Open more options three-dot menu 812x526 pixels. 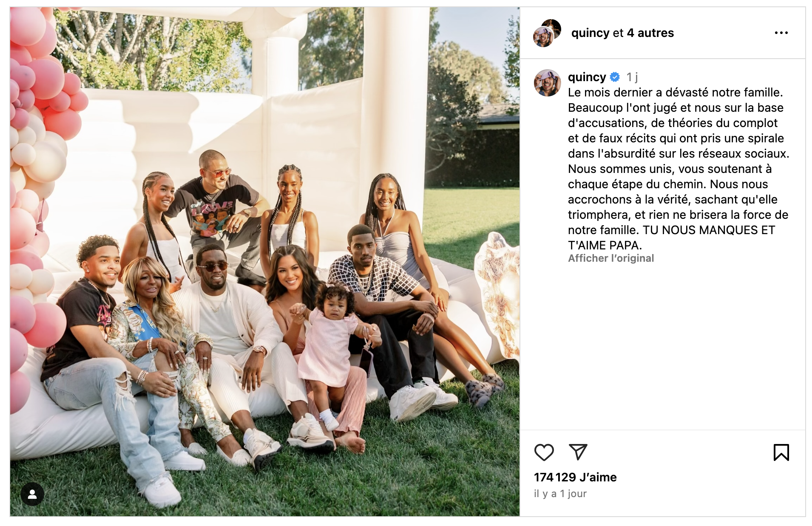(781, 33)
